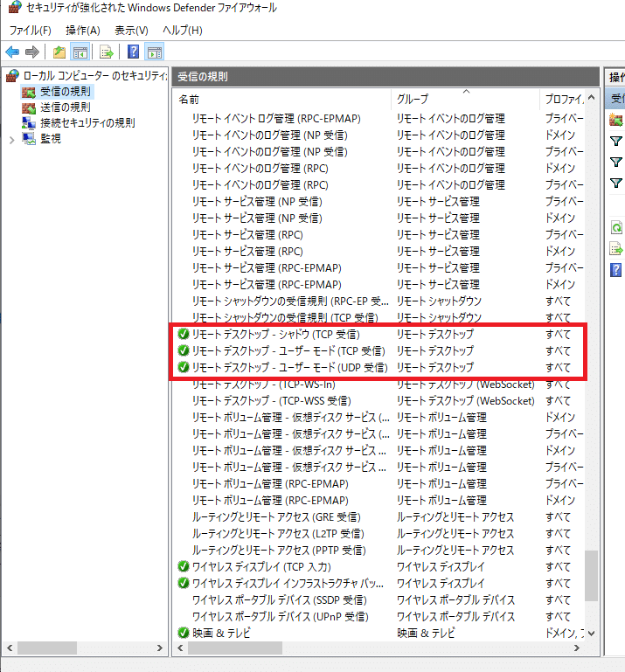Click the up arrow of the rules list scrollbar

click(x=592, y=98)
